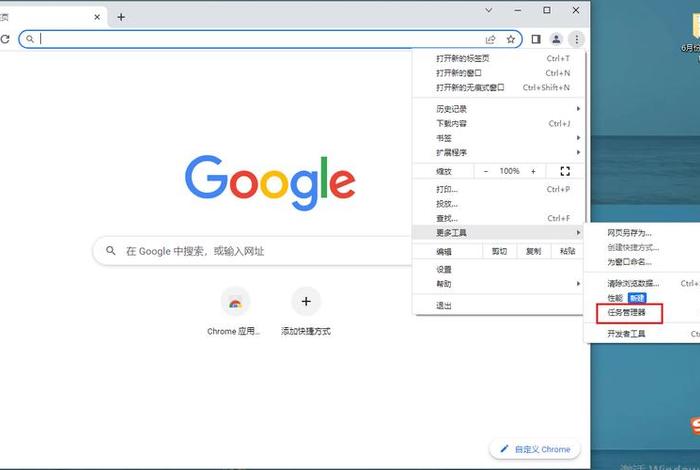Image resolution: width=700 pixels, height=470 pixels.
Task: Expand the 扩展程序 submenu
Action: 498,152
